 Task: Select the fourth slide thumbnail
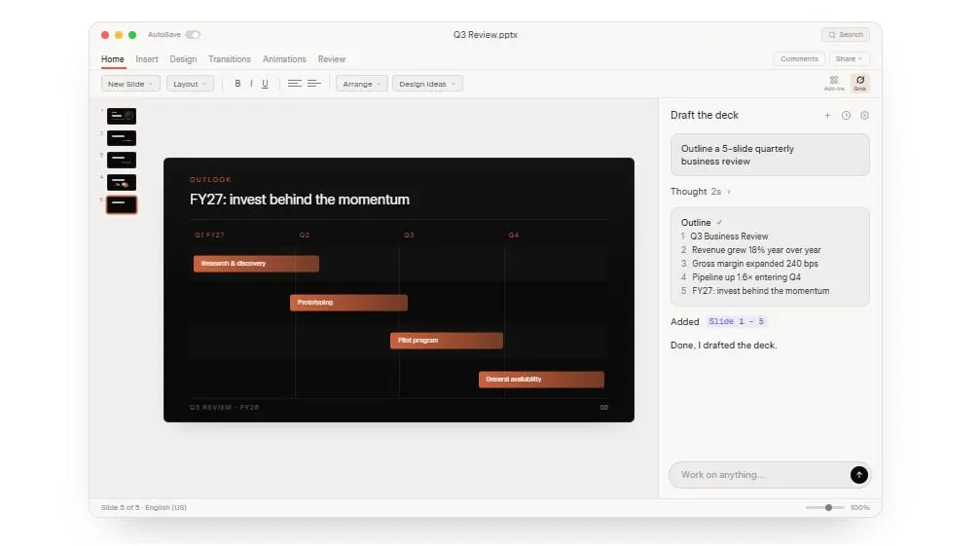point(122,182)
